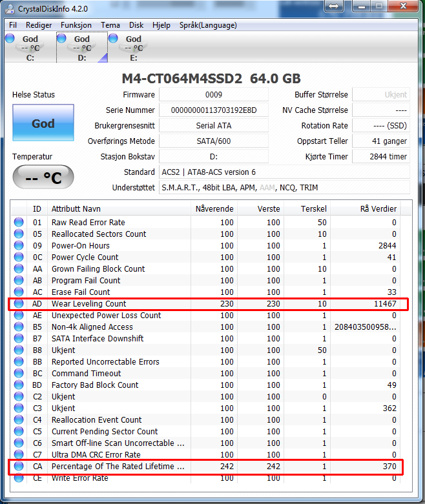Click raw value 11467
The width and height of the screenshot is (425, 504).
click(385, 304)
